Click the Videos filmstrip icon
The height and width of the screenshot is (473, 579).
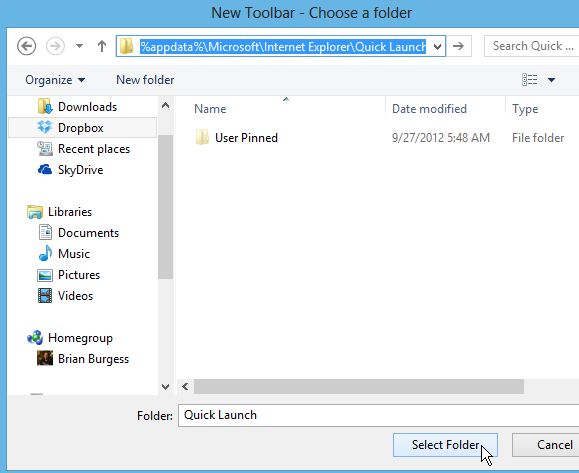coord(45,296)
